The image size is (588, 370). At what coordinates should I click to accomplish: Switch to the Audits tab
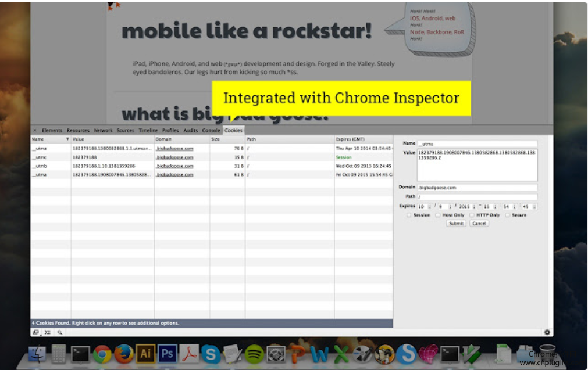191,130
